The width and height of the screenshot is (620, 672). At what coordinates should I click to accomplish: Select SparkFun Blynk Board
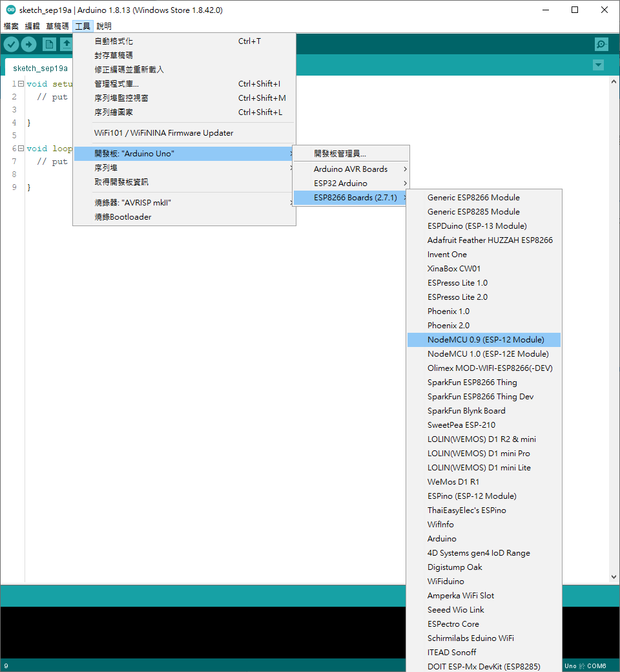tap(484, 410)
